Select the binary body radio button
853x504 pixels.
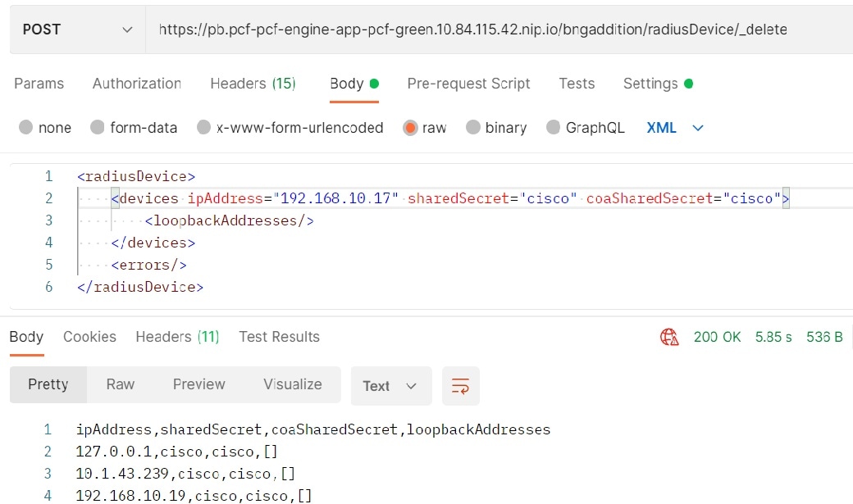pyautogui.click(x=472, y=128)
